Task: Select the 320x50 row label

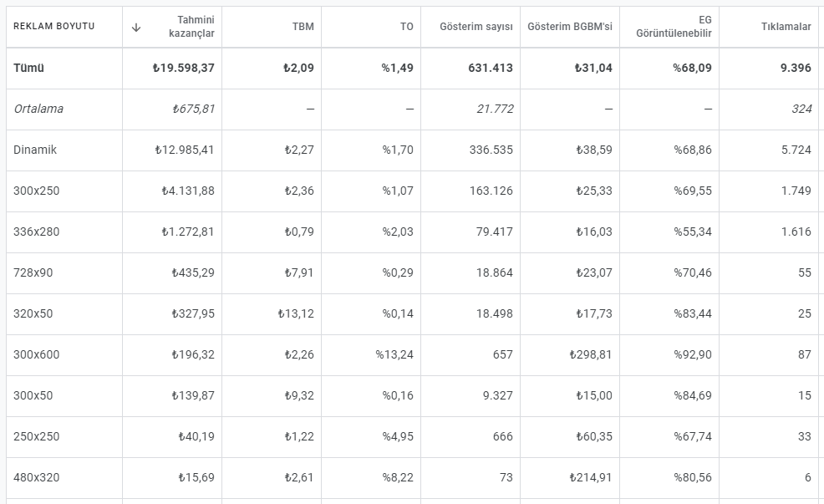Action: (x=33, y=313)
